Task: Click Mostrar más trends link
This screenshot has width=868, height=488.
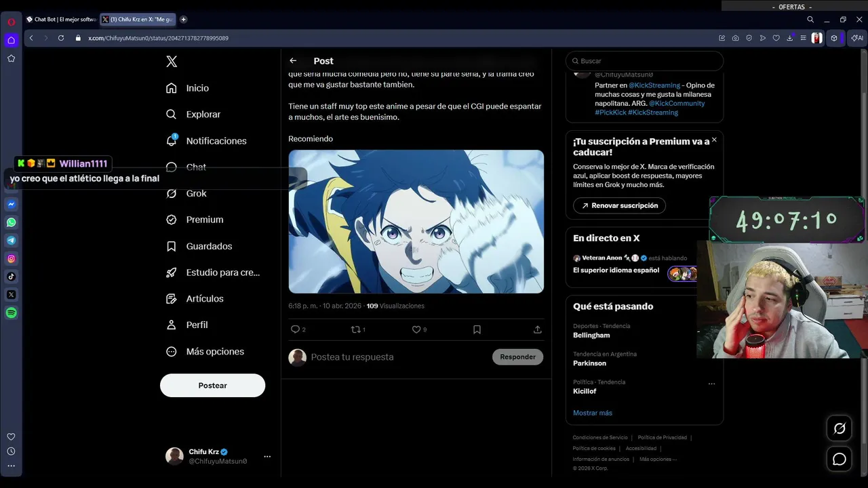Action: [593, 413]
